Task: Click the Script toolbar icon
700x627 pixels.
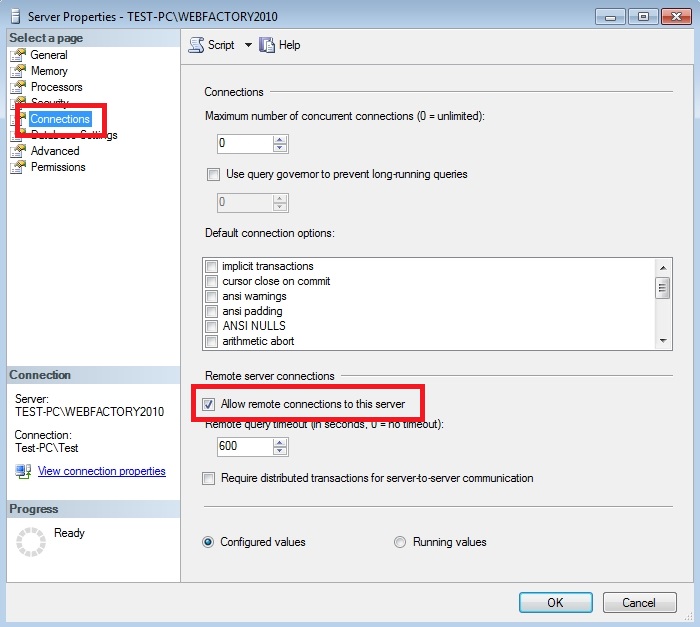Action: coord(196,45)
